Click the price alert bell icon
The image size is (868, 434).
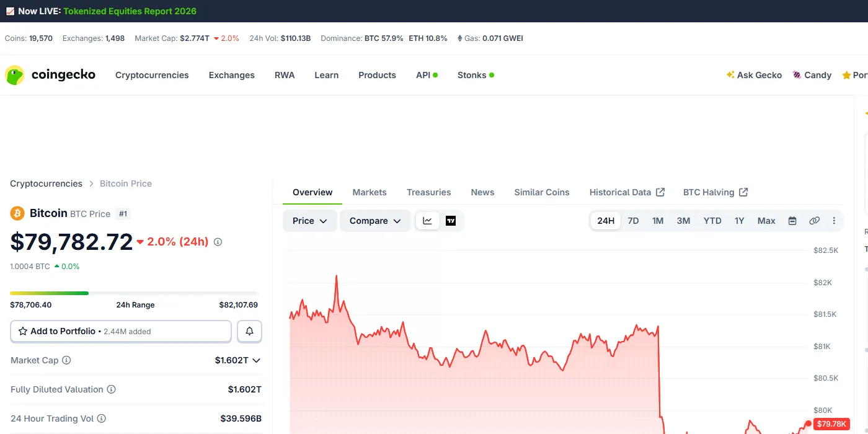pyautogui.click(x=249, y=331)
